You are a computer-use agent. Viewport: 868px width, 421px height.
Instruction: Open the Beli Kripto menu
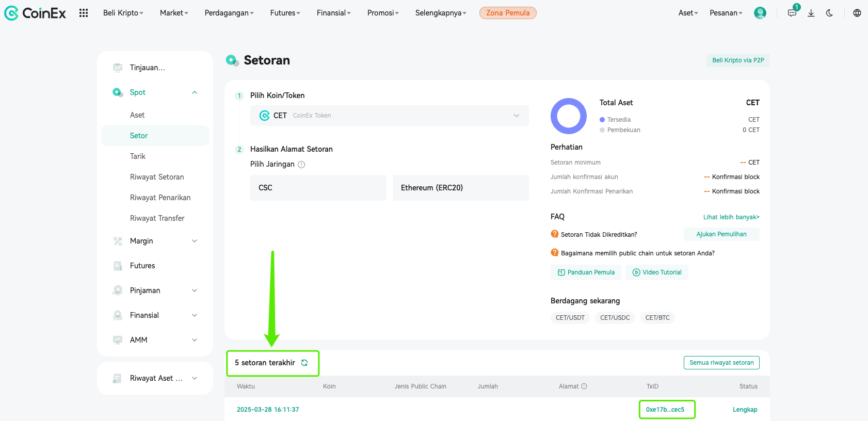tap(123, 13)
